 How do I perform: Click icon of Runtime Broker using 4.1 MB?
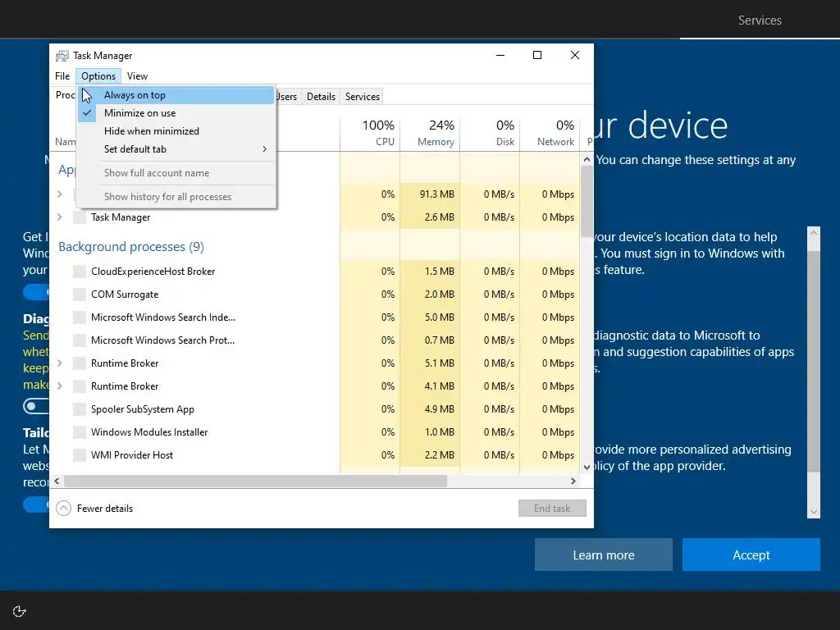(80, 387)
